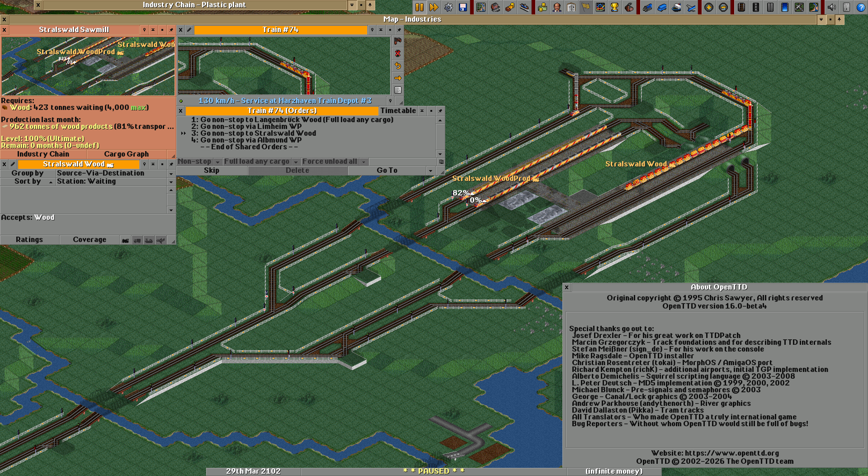Click station cargo list scroll up arrow
Viewport: 868px width, 476px height.
(171, 190)
